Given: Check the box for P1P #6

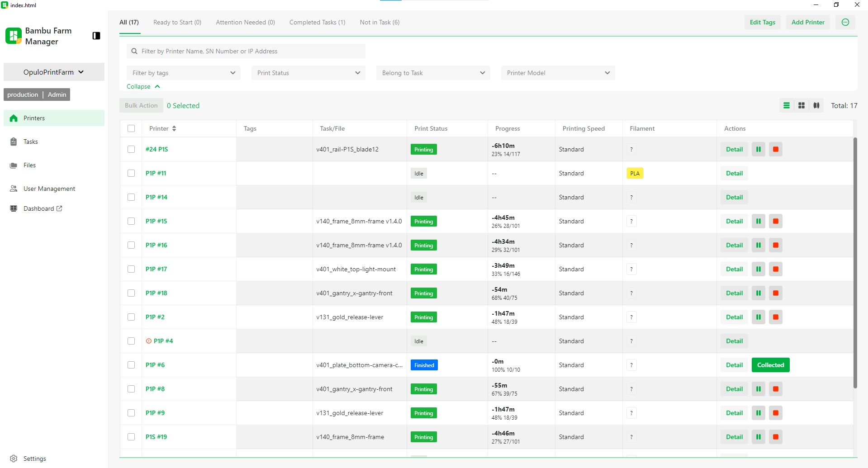Looking at the screenshot, I should pyautogui.click(x=131, y=365).
